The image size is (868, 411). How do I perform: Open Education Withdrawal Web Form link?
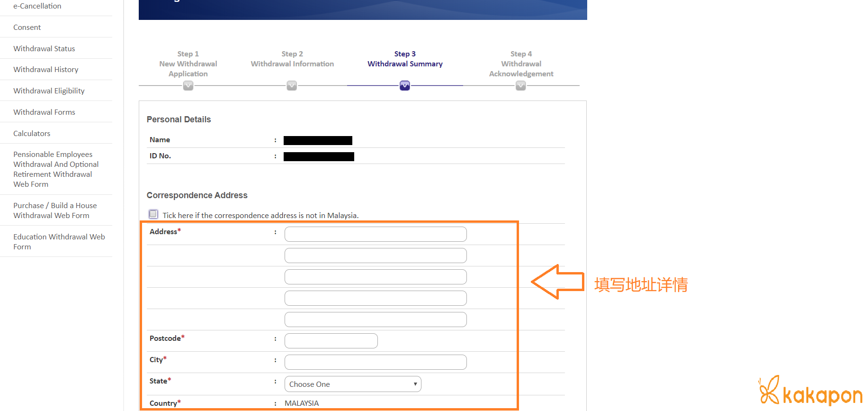(x=59, y=242)
